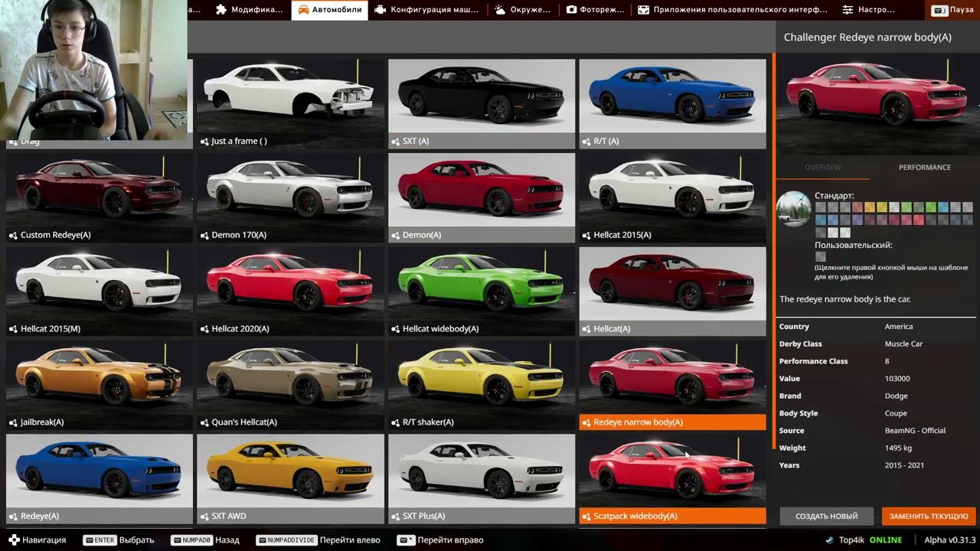This screenshot has height=551, width=980.
Task: Pick the orange color swatch
Action: click(871, 207)
